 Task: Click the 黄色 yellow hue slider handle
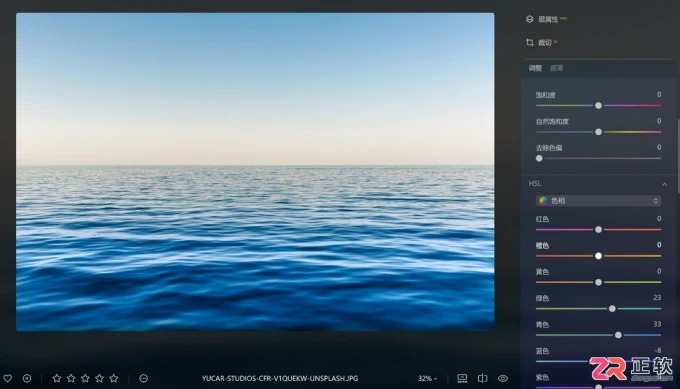(x=598, y=282)
